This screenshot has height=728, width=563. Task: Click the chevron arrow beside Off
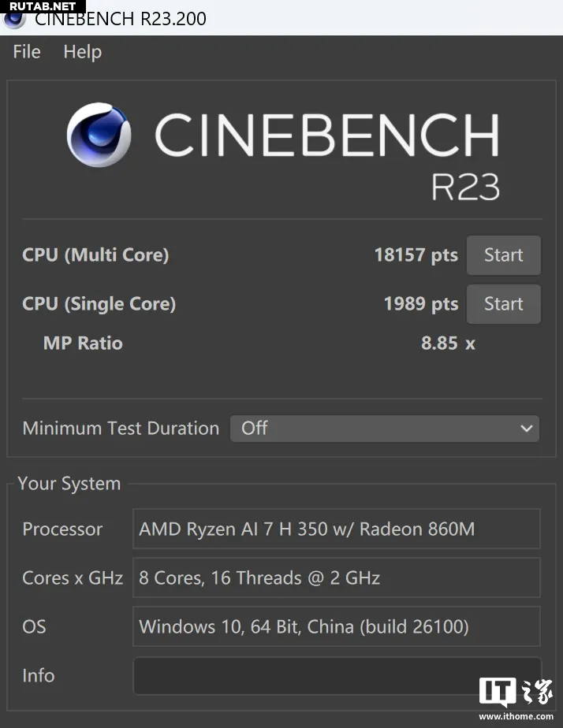(x=526, y=429)
